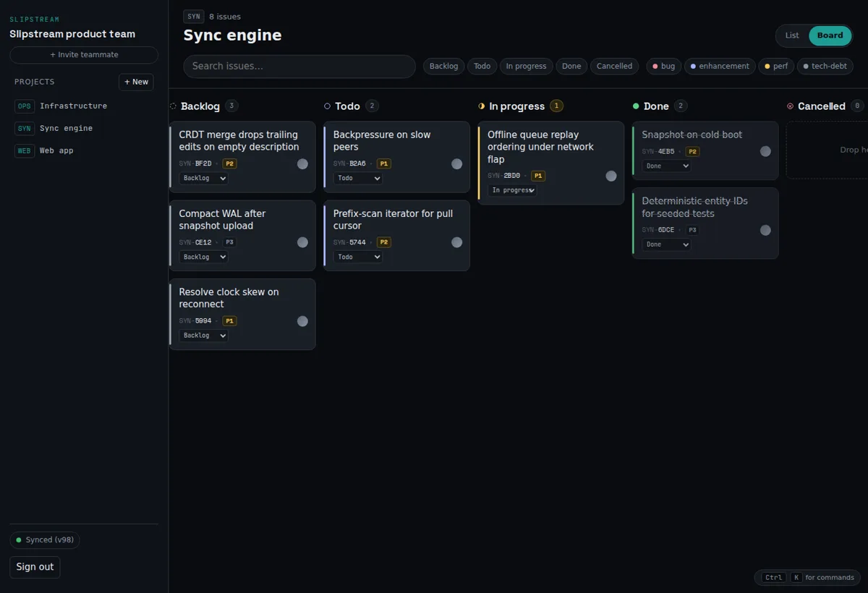
Task: Open the Sync engine project
Action: click(84, 129)
